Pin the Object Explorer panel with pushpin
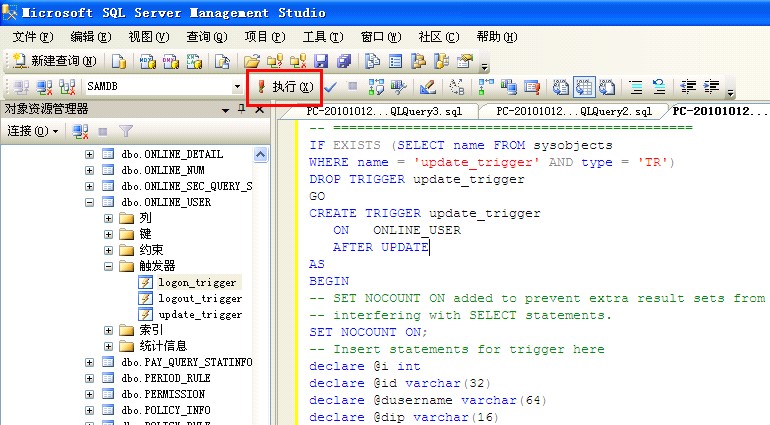 (240, 109)
